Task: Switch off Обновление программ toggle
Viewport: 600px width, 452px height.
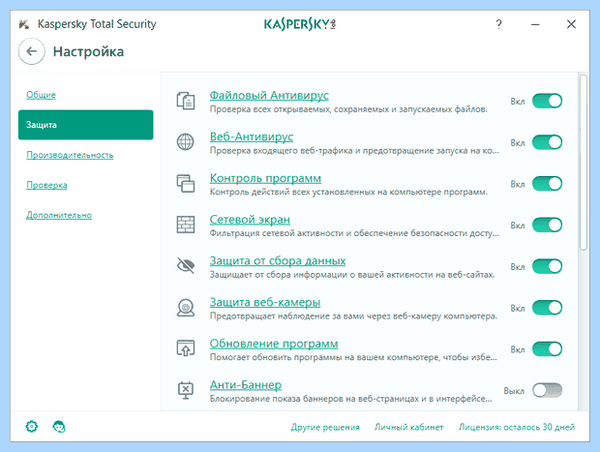Action: tap(547, 349)
